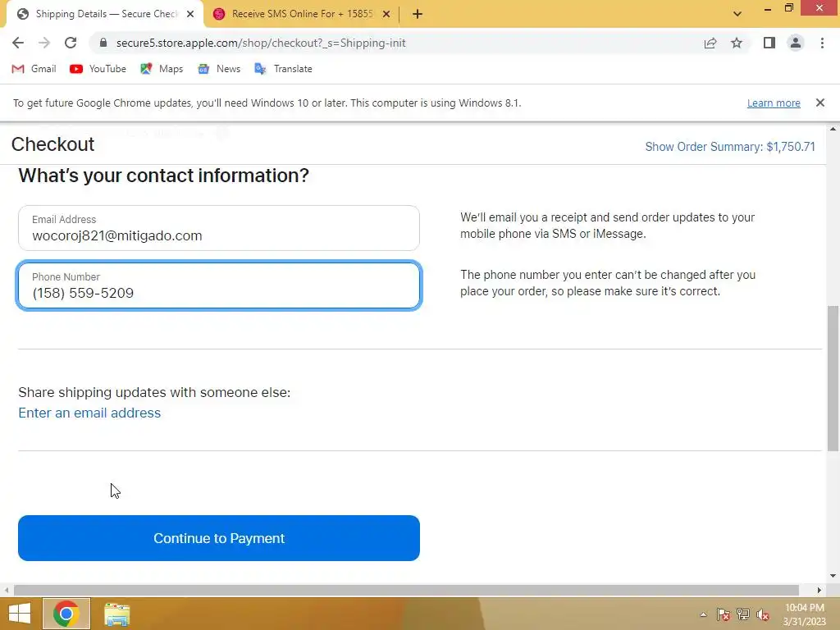
Task: Close the Receive SMS Online tab
Action: tap(386, 14)
